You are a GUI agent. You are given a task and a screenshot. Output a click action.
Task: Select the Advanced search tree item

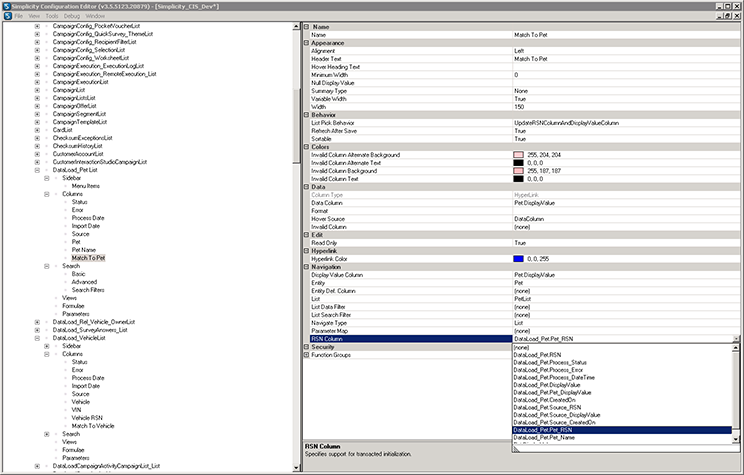click(84, 282)
